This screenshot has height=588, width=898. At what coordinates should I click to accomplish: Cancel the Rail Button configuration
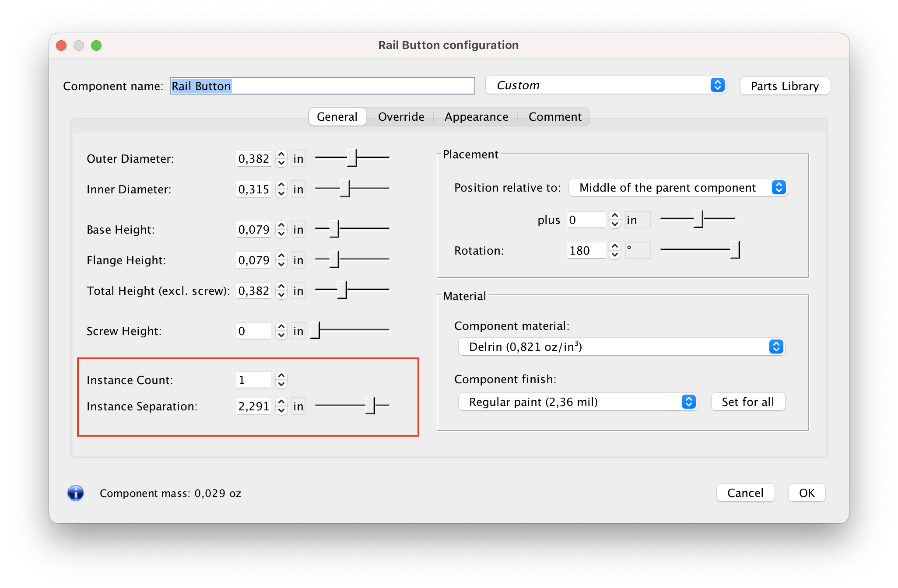pos(745,493)
